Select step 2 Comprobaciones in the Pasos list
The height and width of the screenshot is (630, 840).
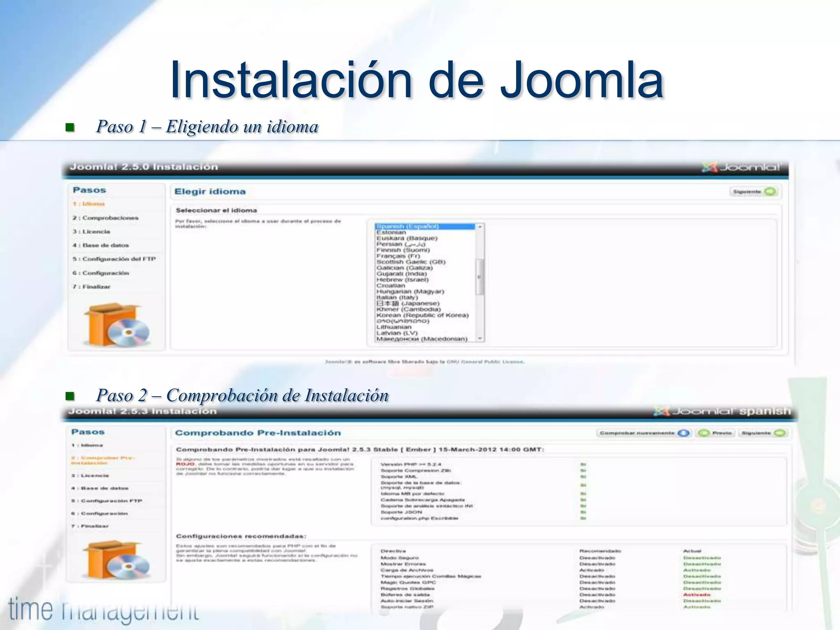pos(106,218)
